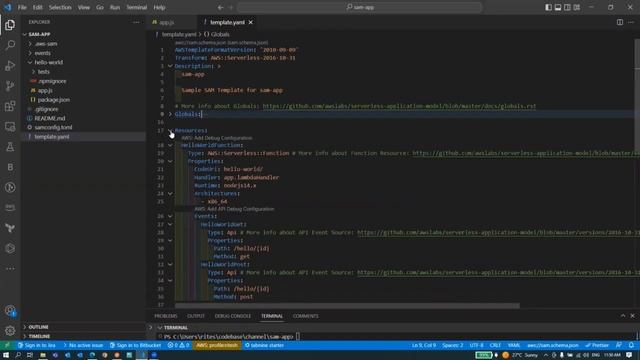Split the editor to the right

pos(620,22)
